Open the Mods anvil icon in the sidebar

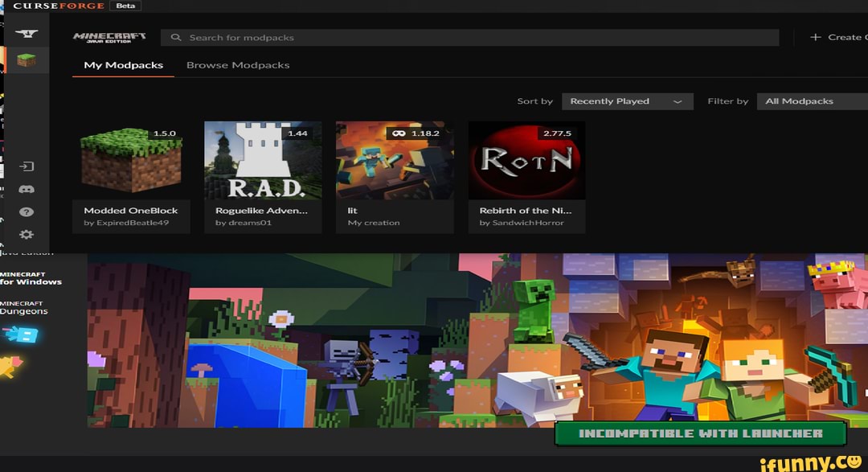click(x=28, y=32)
